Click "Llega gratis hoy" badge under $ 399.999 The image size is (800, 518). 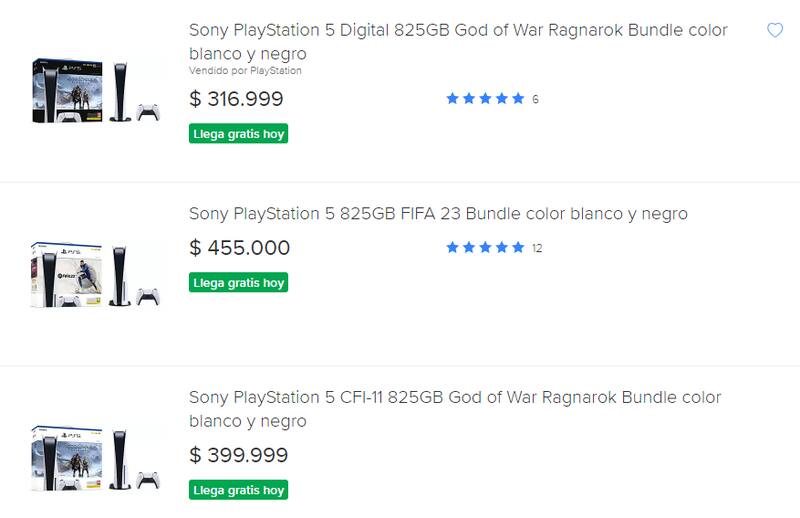tap(238, 490)
